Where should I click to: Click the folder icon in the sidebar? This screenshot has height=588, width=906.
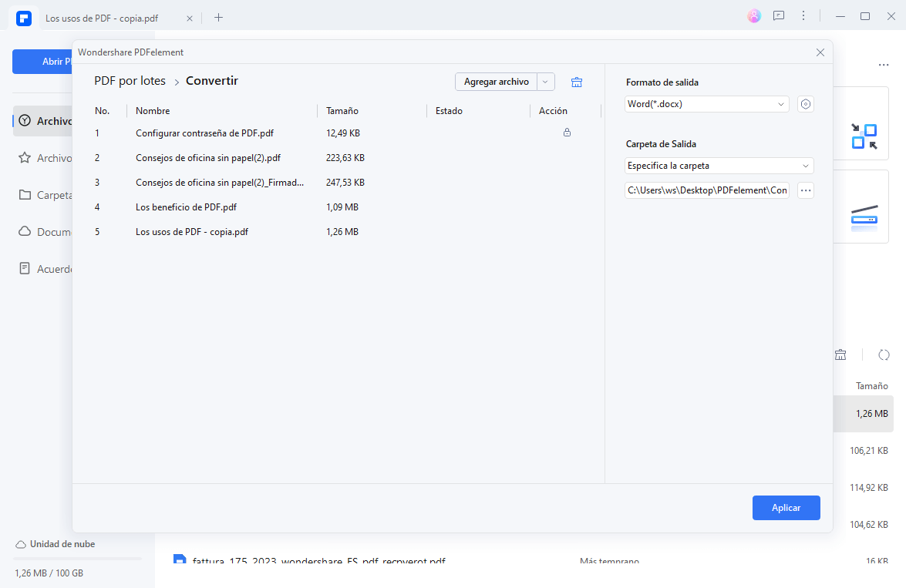point(25,195)
